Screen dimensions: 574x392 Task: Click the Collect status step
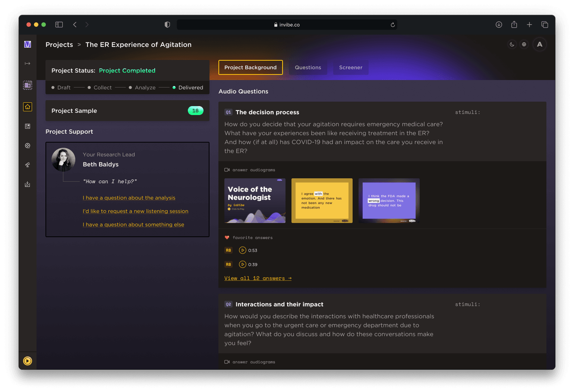click(100, 87)
